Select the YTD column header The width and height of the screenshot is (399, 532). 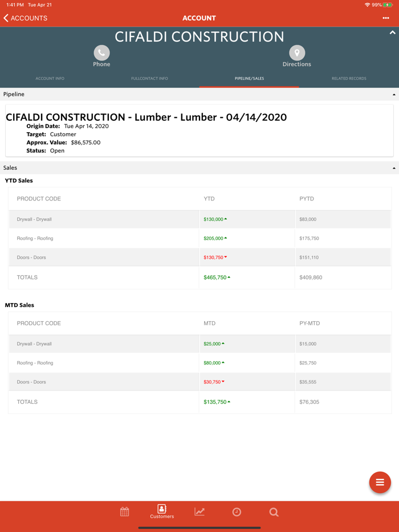click(209, 199)
